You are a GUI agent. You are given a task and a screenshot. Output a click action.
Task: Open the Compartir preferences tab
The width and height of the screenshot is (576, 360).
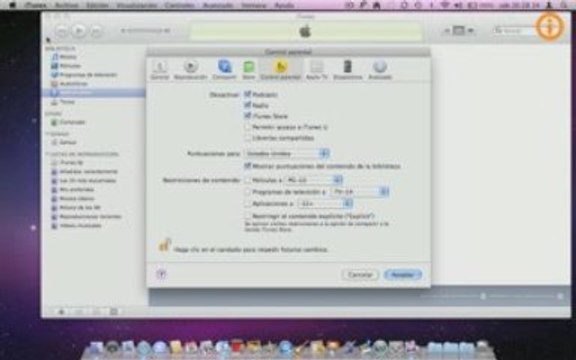point(224,70)
